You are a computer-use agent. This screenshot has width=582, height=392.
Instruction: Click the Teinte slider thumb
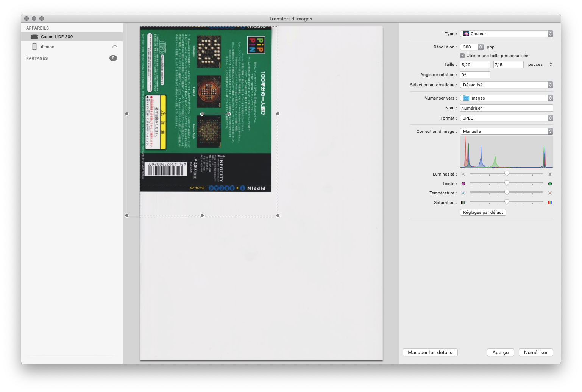(x=507, y=183)
